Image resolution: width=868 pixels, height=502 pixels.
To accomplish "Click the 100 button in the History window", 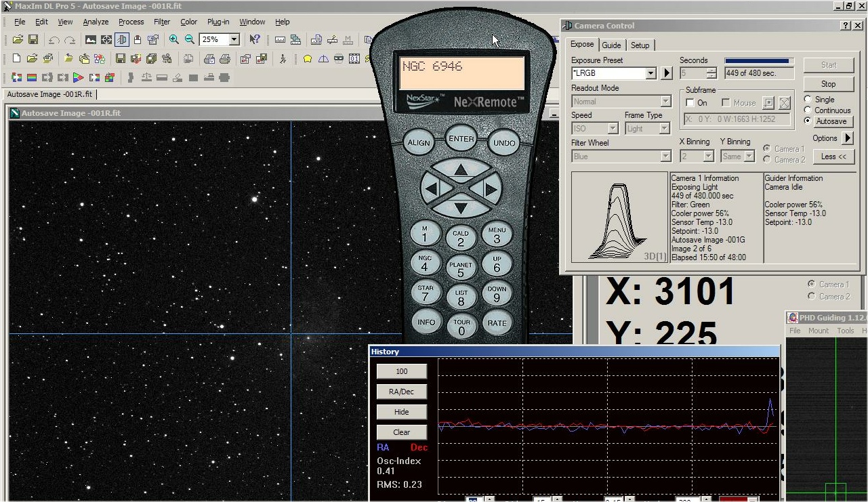I will (x=401, y=371).
